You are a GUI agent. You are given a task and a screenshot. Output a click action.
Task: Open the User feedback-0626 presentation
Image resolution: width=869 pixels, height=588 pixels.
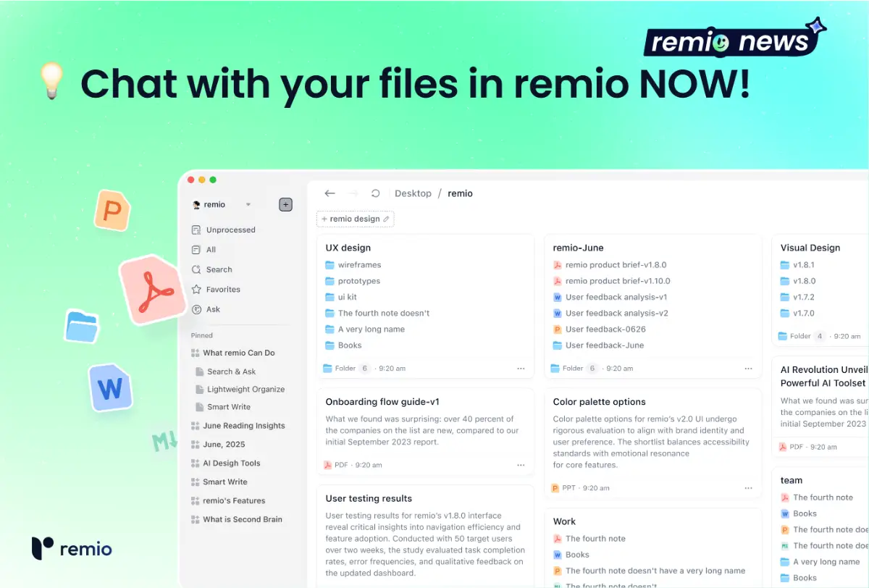(x=605, y=329)
